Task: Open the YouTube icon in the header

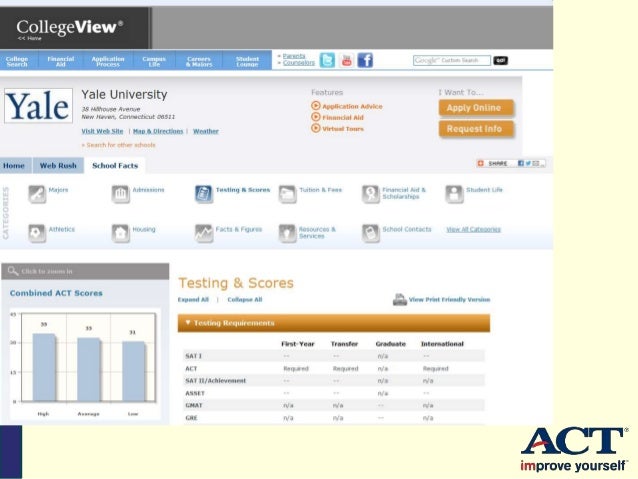Action: [347, 60]
